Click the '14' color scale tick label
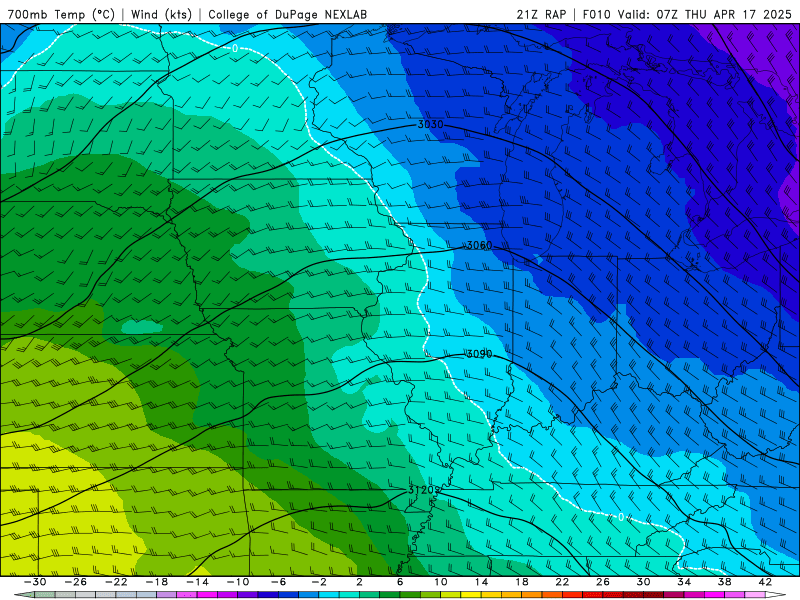Screen dimensions: 800x600 pyautogui.click(x=481, y=582)
